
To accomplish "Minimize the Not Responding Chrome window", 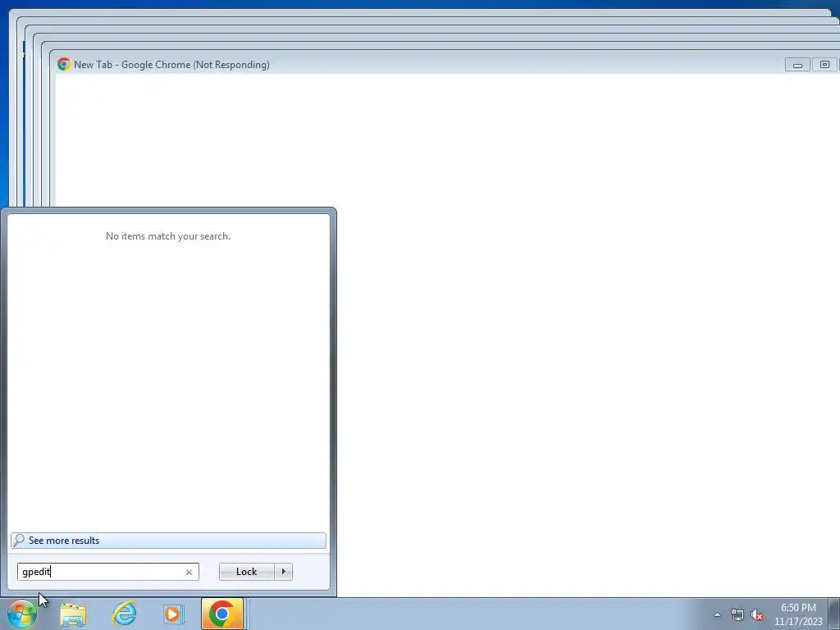I will point(797,65).
